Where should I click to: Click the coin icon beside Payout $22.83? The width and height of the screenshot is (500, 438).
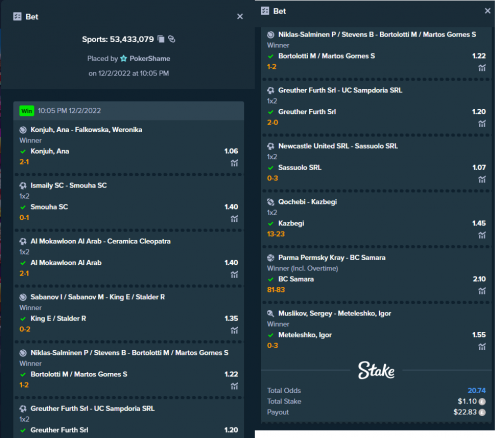pos(482,412)
